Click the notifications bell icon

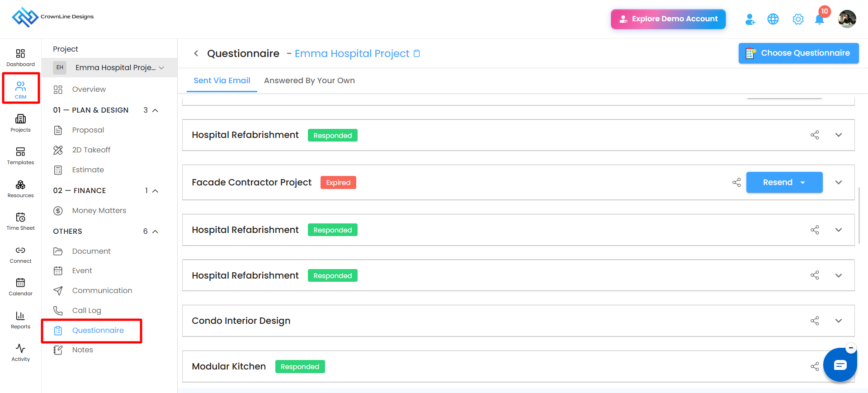(x=819, y=19)
